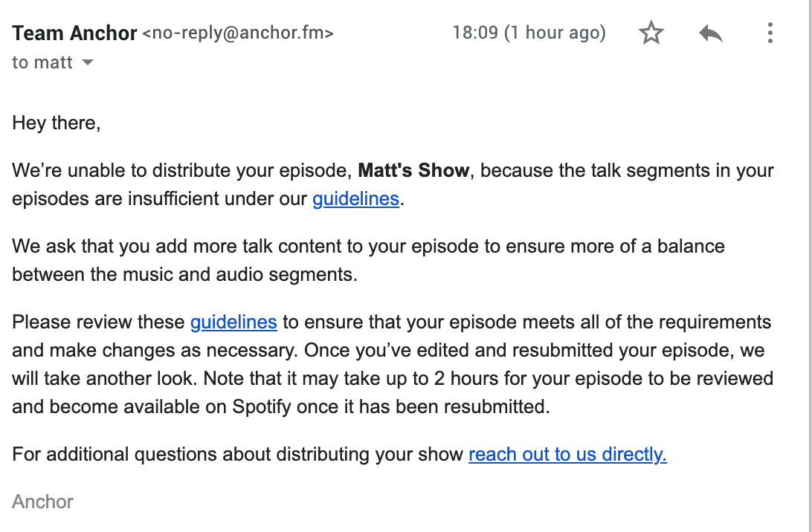Click the gray Anchor signature text
Viewport: 812px width, 532px height.
pos(42,502)
